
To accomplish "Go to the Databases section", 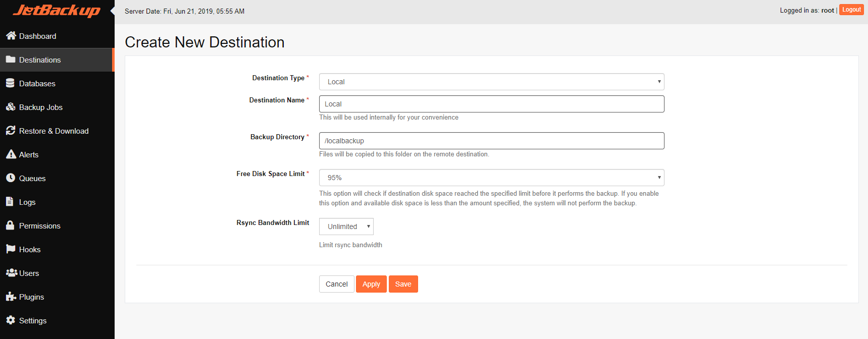I will [57, 83].
